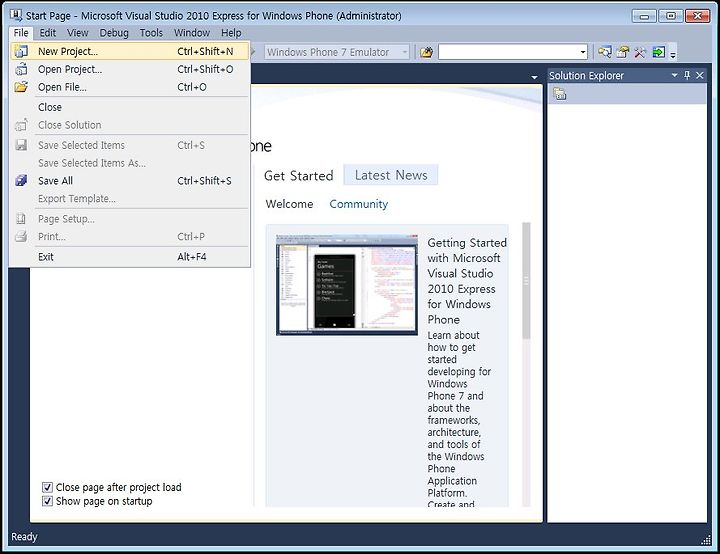The width and height of the screenshot is (720, 554).
Task: Select Close in the File menu
Action: pos(130,107)
